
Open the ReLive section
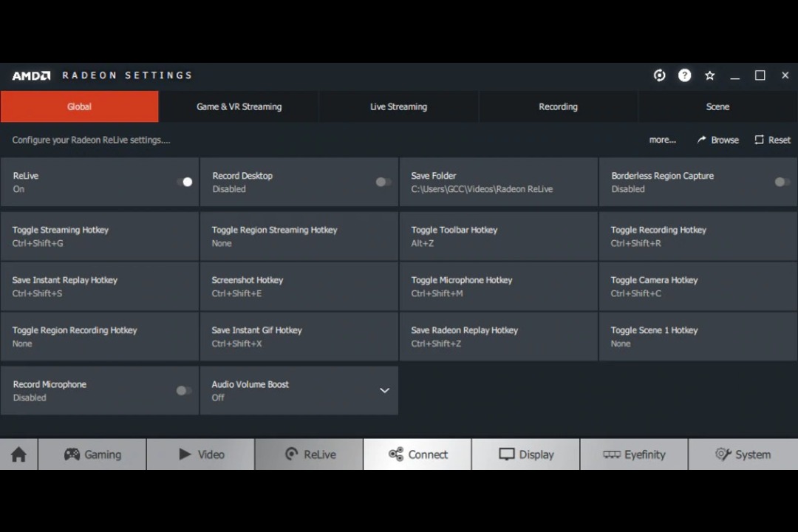[309, 454]
